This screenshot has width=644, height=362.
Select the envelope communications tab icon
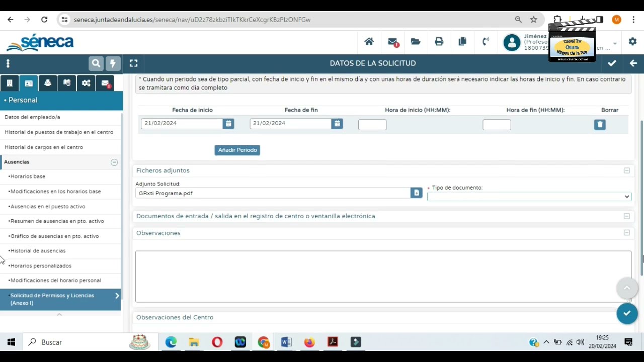tap(105, 83)
